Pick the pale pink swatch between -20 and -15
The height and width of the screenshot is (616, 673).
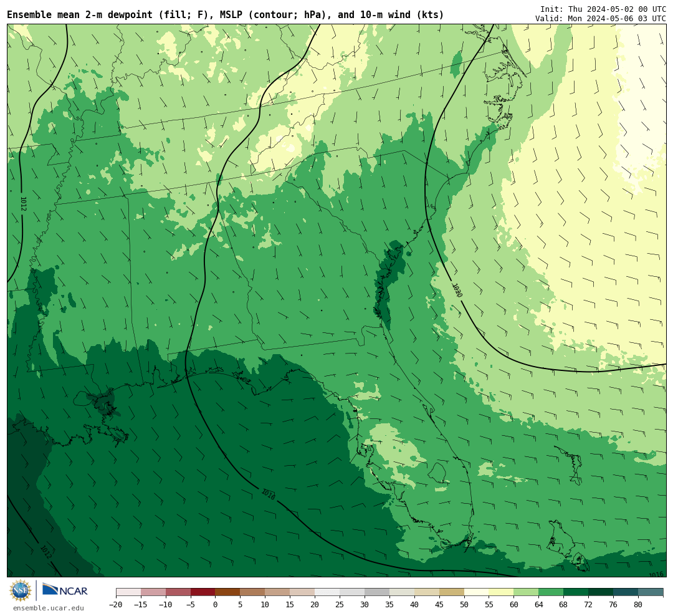coord(128,592)
